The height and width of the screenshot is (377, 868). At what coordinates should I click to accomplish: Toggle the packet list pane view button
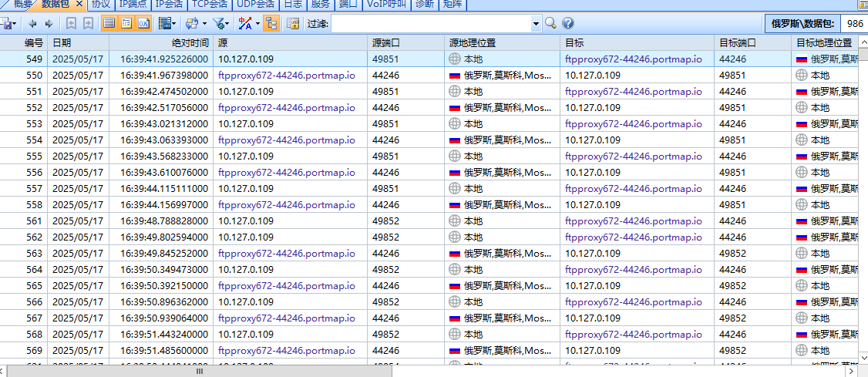tap(109, 24)
